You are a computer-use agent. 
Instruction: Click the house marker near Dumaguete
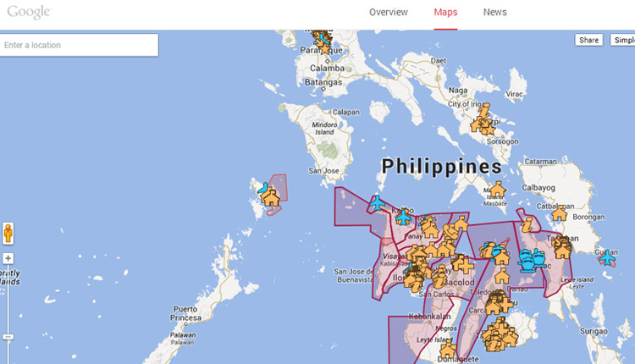tap(448, 349)
